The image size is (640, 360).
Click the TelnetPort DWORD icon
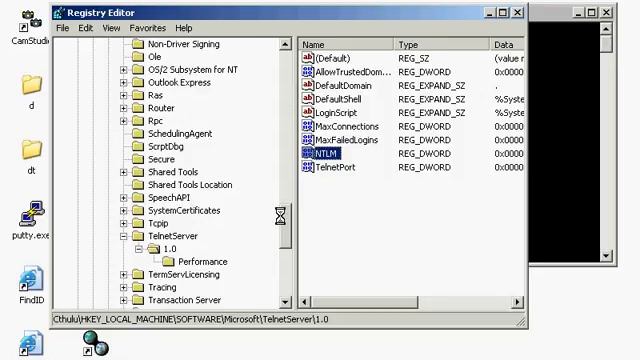coord(307,167)
